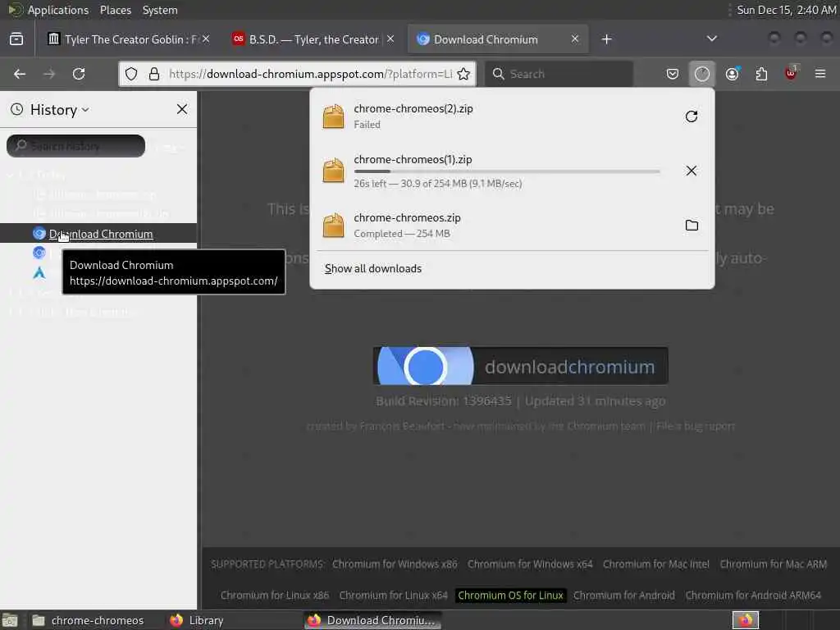Click the chrome-chromeos.zip completed entry name

coord(407,217)
